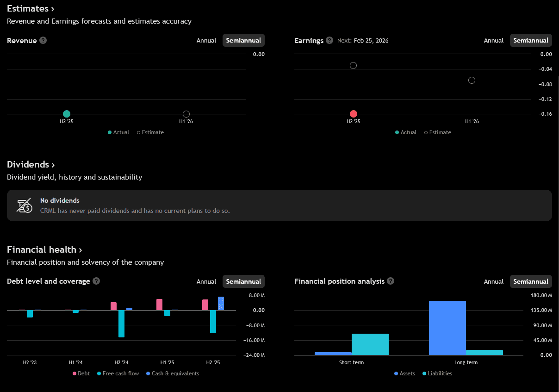Click the '−24.00 M' axis value

254,355
